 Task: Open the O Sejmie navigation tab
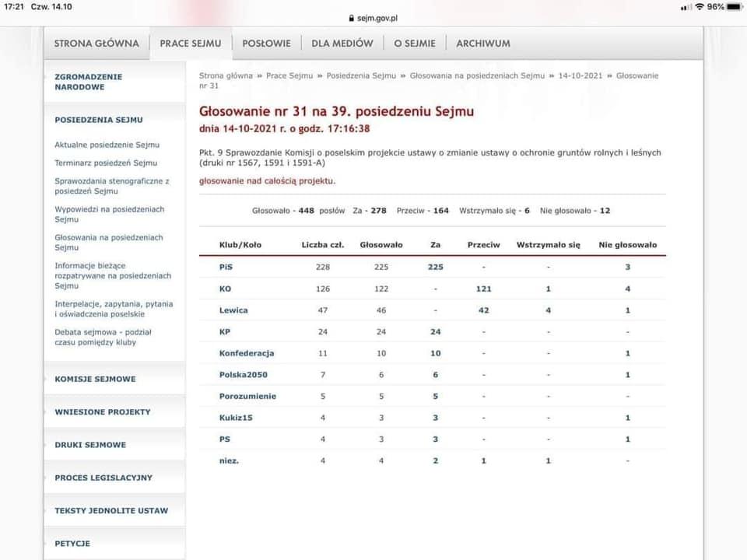click(415, 44)
